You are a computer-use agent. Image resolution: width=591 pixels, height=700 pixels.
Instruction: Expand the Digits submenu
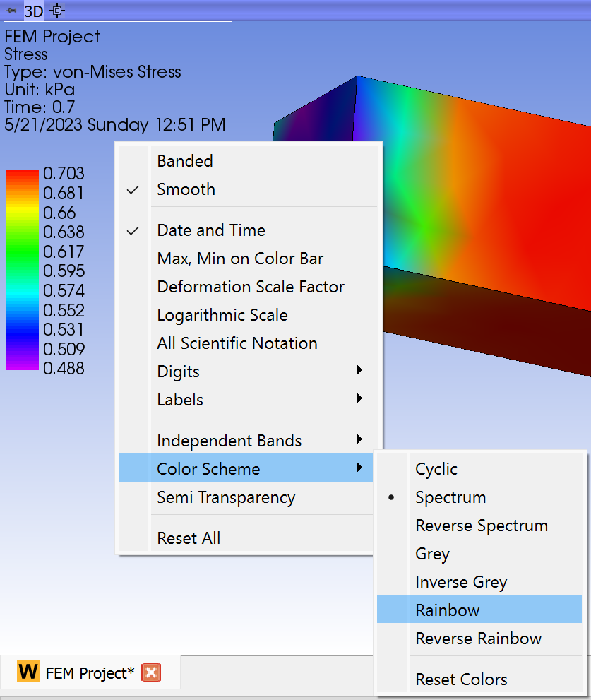pos(177,371)
